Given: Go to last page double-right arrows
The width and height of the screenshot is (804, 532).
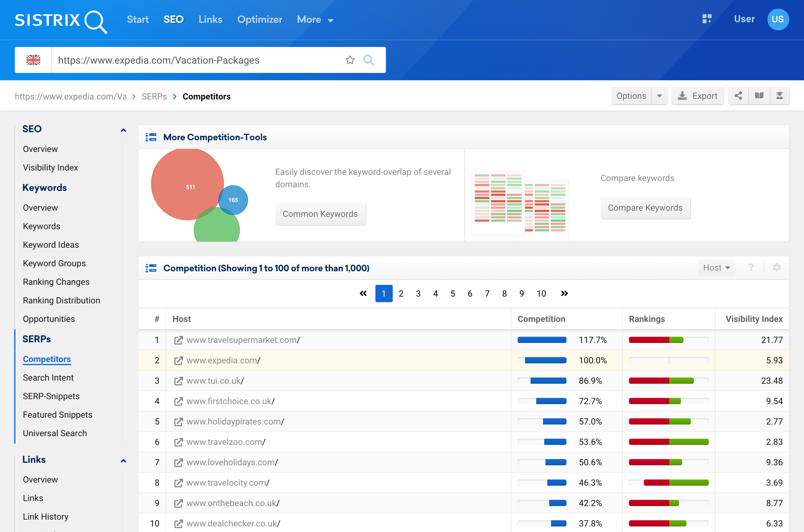Looking at the screenshot, I should (x=564, y=293).
